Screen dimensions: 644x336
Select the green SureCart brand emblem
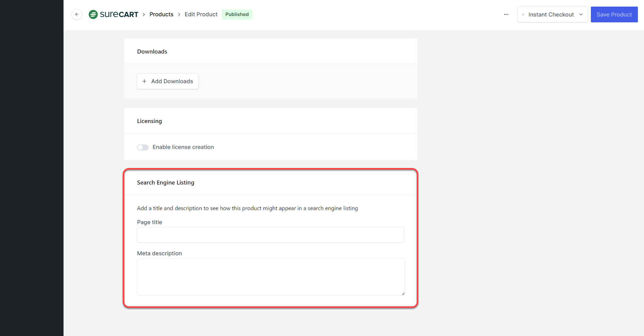point(93,14)
